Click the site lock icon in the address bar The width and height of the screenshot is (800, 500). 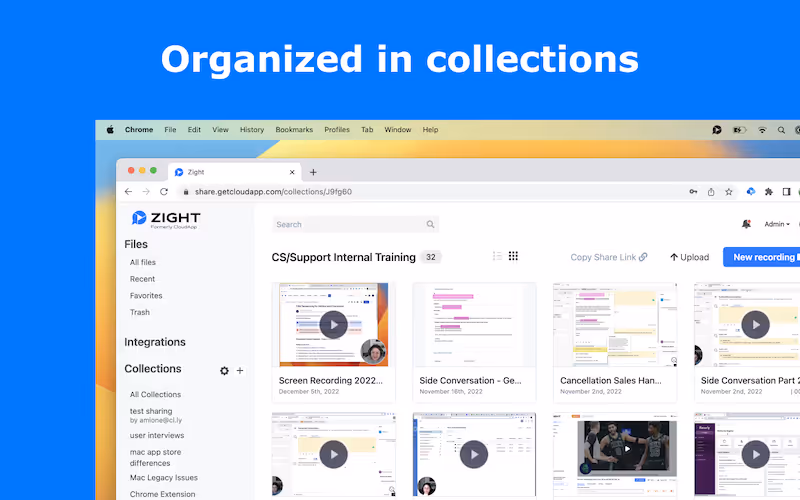pos(186,192)
